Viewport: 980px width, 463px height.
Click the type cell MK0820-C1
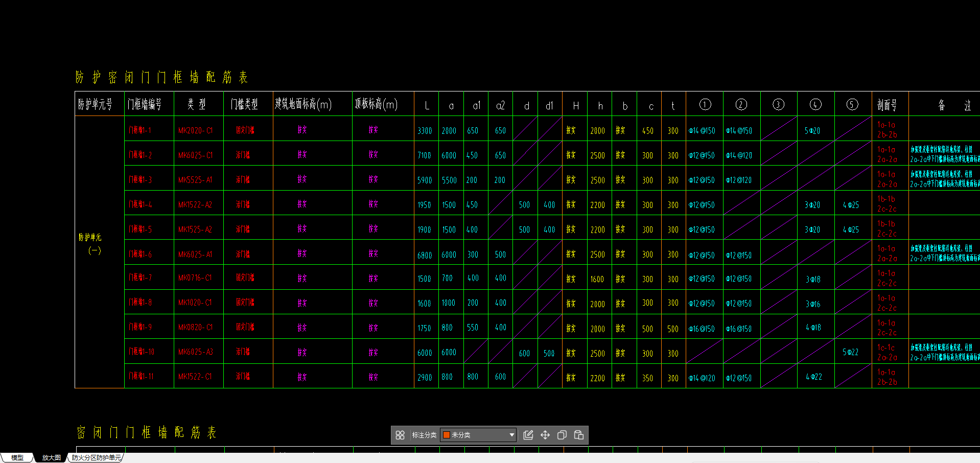click(195, 327)
